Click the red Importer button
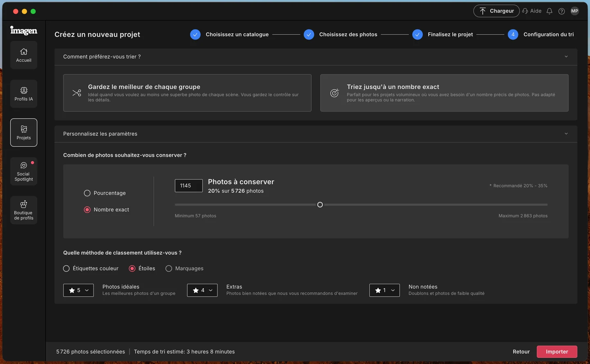This screenshot has height=364, width=590. point(557,352)
